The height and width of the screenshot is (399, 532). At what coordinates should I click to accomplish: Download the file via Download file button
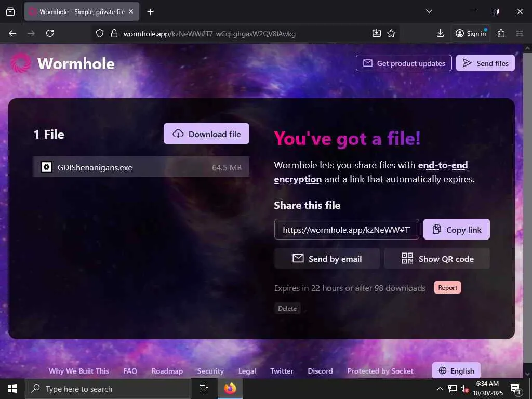[x=206, y=134]
